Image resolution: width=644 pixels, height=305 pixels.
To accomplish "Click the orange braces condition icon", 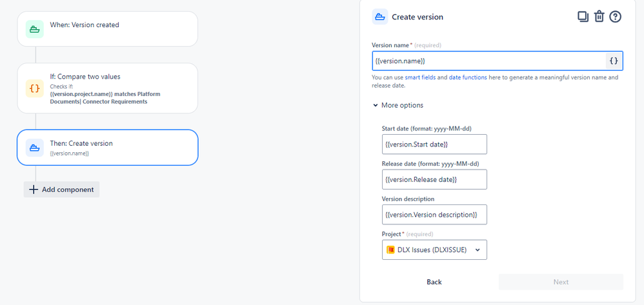I will 34,88.
